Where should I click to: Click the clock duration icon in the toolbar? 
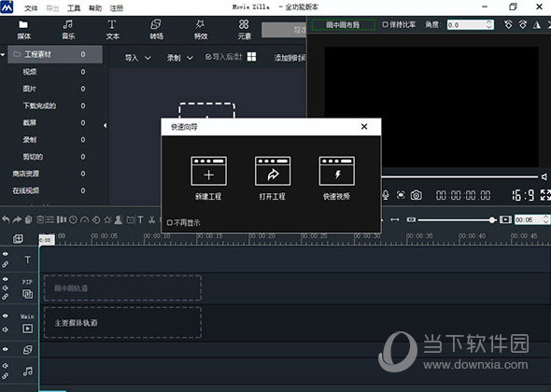[x=73, y=220]
